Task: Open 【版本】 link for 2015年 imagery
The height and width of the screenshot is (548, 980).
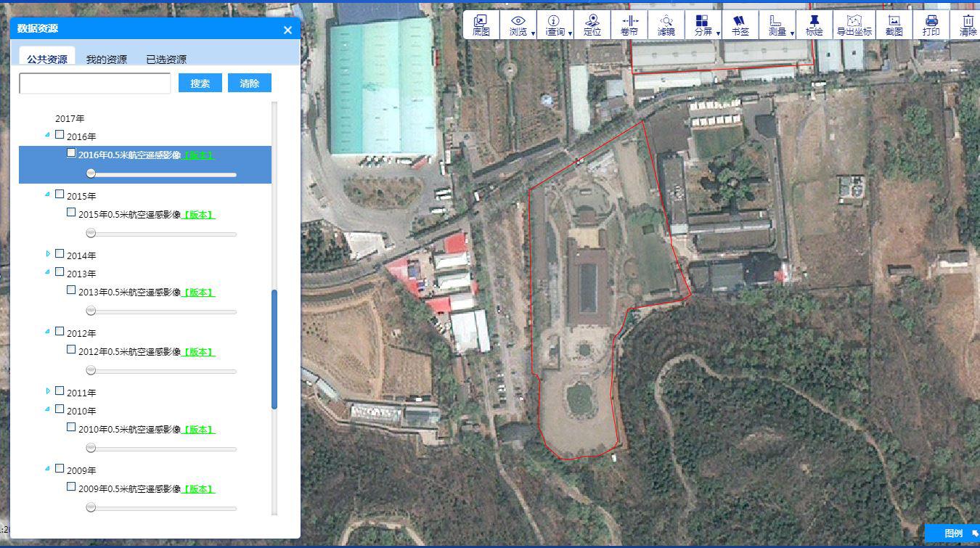Action: 198,215
